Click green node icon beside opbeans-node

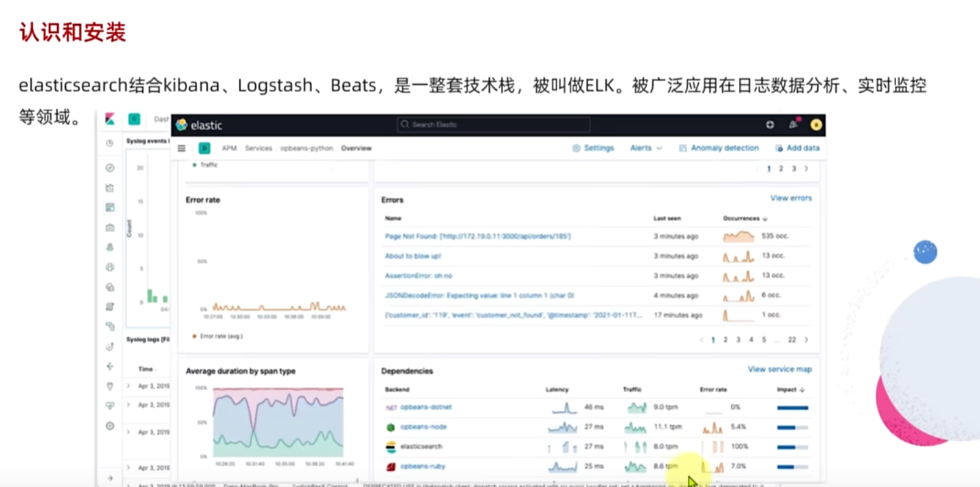pos(390,427)
